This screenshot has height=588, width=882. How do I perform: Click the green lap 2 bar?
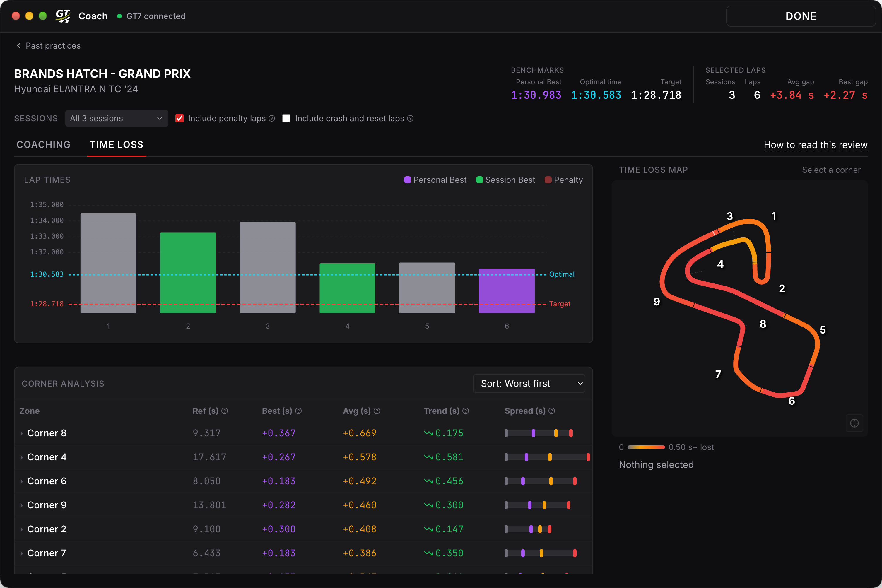(188, 273)
